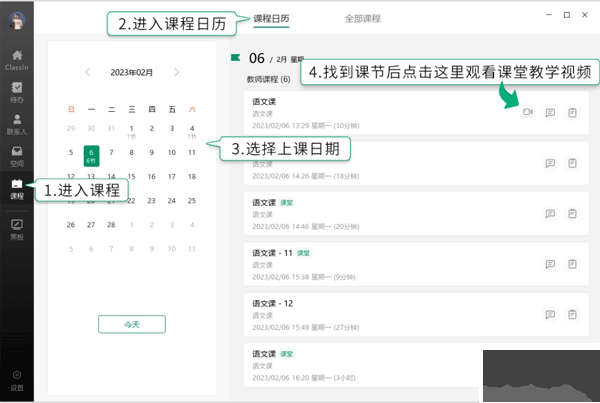Select the 课程 courses sidebar icon
This screenshot has height=403, width=600.
pyautogui.click(x=17, y=189)
